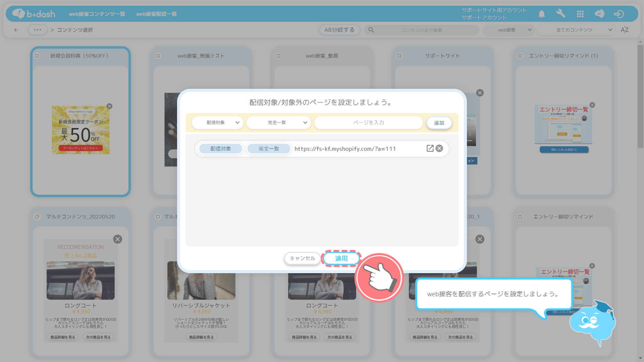Image resolution: width=644 pixels, height=362 pixels.
Task: Open the notifications bell
Action: [x=541, y=14]
